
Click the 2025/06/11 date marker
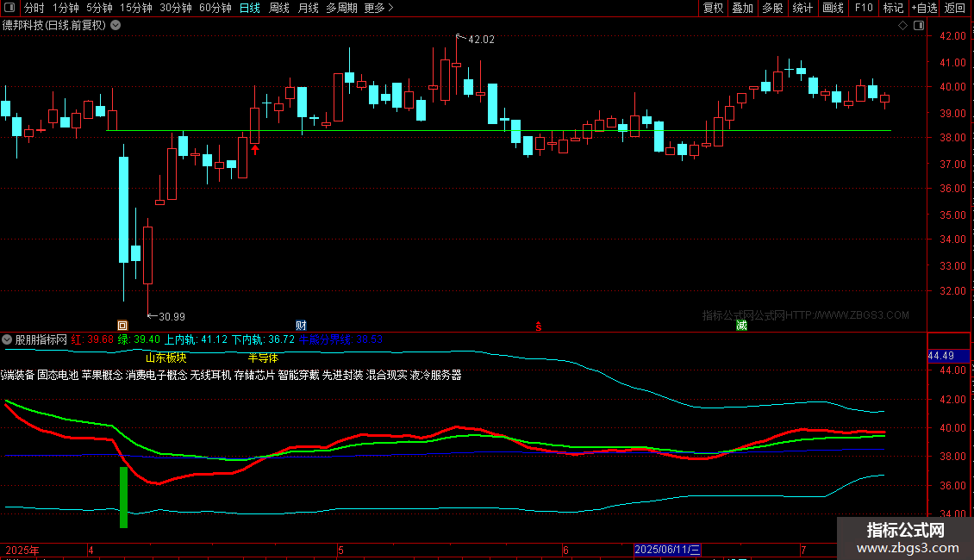coord(668,550)
